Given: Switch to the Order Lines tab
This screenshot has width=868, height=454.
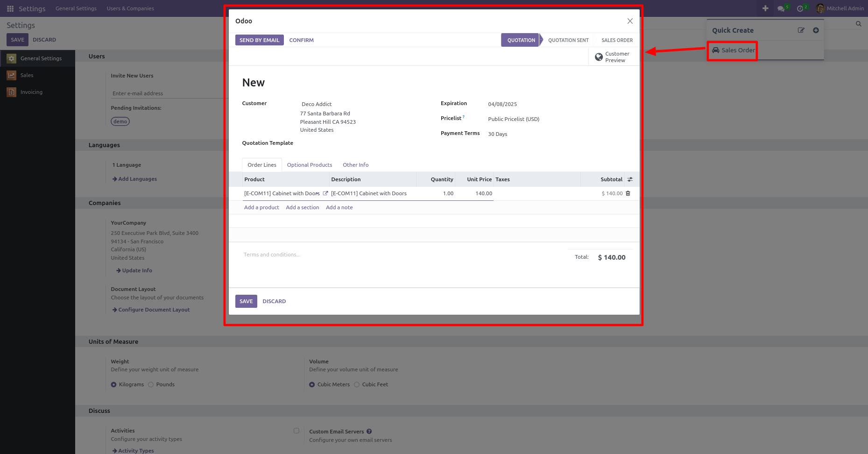Looking at the screenshot, I should click(x=262, y=165).
